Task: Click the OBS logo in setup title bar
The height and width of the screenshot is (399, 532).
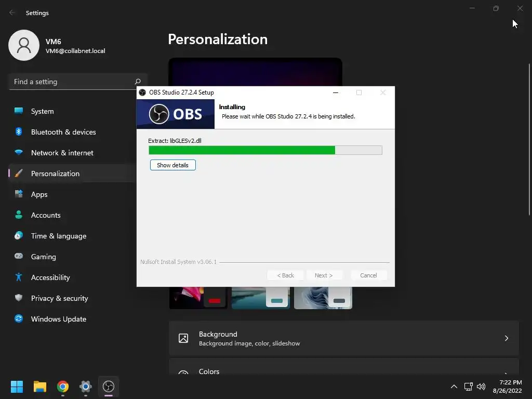Action: coord(142,92)
